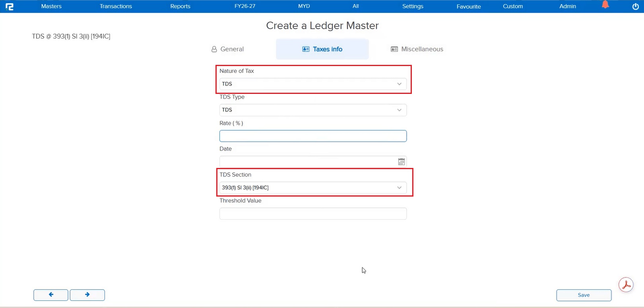Click the right arrow next button
This screenshot has width=644, height=308.
[87, 295]
